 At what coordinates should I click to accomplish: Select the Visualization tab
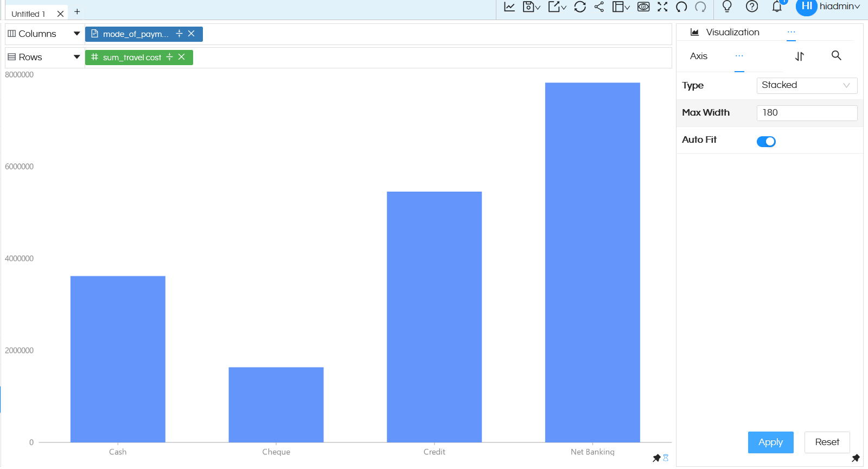pyautogui.click(x=725, y=33)
